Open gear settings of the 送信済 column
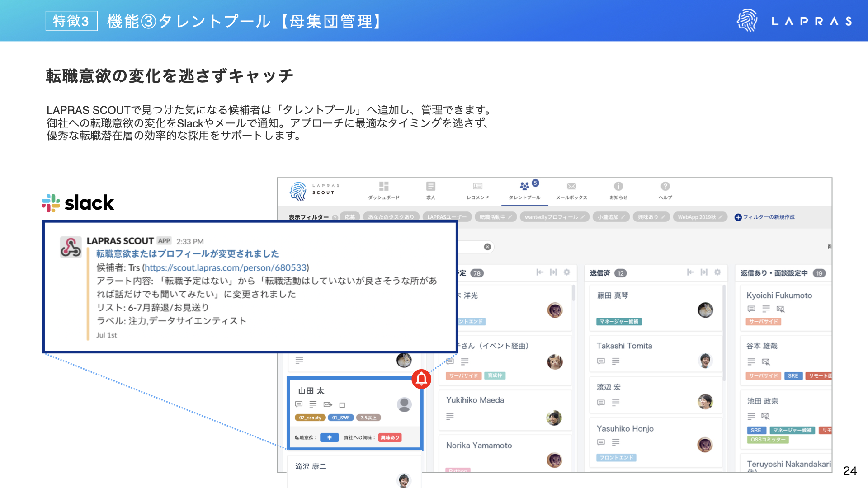 [717, 272]
